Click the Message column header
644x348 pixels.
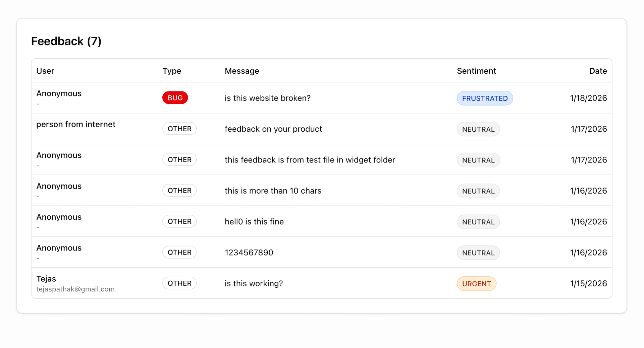click(x=241, y=71)
